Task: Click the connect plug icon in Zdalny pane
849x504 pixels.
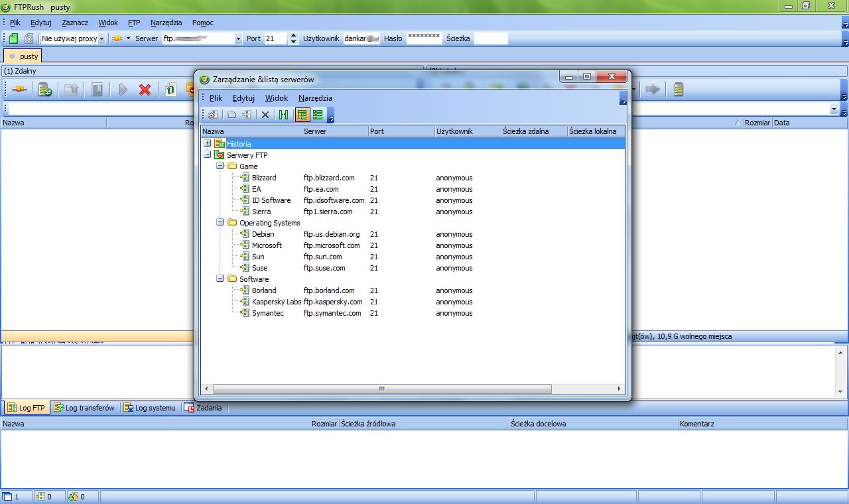Action: [19, 90]
